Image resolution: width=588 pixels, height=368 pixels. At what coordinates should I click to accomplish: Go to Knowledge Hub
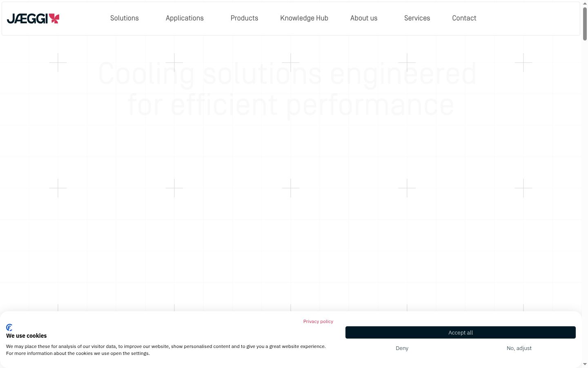[x=304, y=18]
